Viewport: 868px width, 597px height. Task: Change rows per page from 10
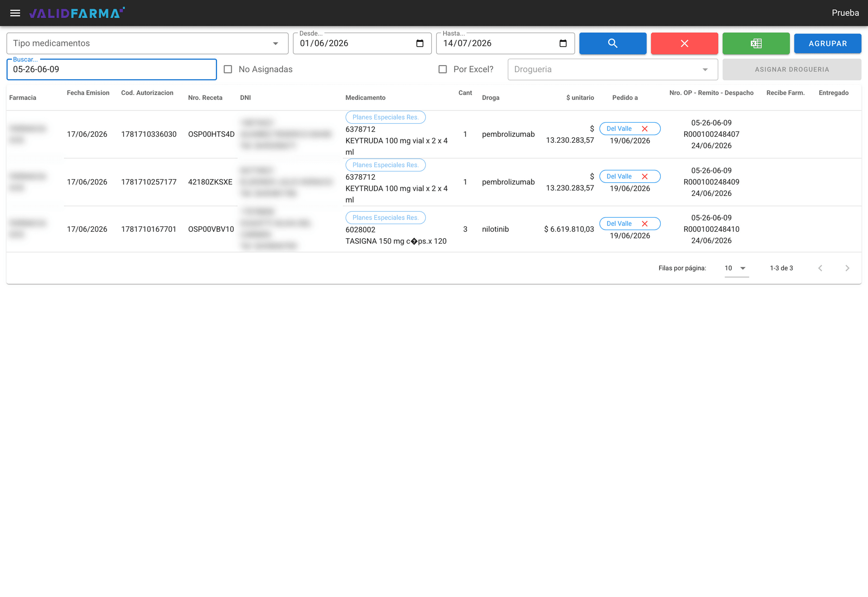737,268
